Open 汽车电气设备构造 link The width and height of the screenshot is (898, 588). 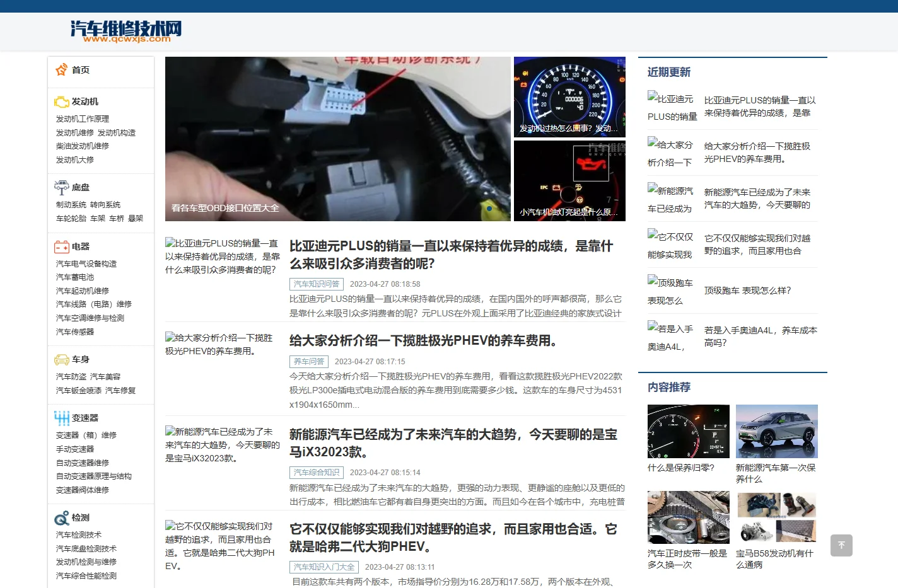[x=86, y=264]
